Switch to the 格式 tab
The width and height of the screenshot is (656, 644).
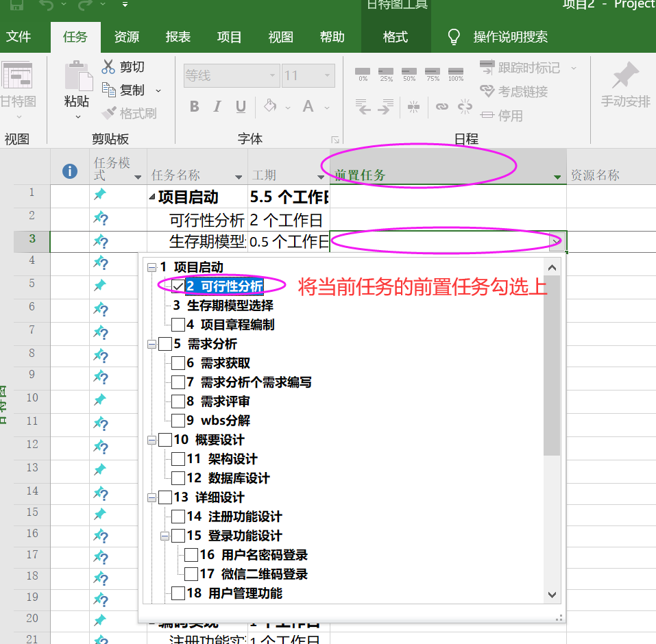pyautogui.click(x=396, y=37)
